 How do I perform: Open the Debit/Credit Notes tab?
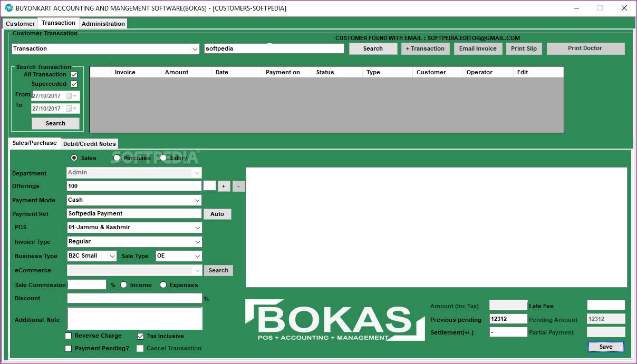tap(89, 144)
